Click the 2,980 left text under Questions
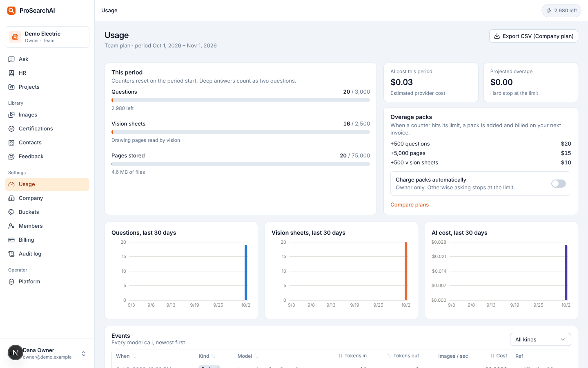Screen dimensions: 588x368 122,108
